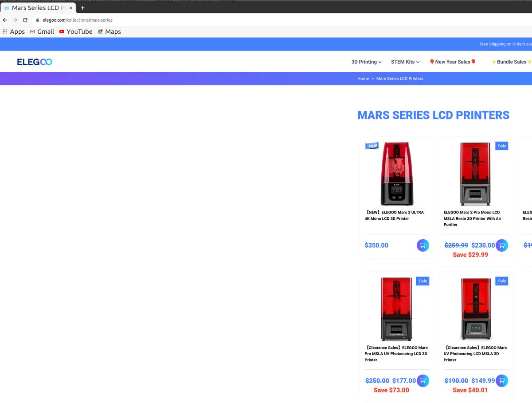This screenshot has height=403, width=532.
Task: Click the Mars Series LCD Printers breadcrumb
Action: 400,79
